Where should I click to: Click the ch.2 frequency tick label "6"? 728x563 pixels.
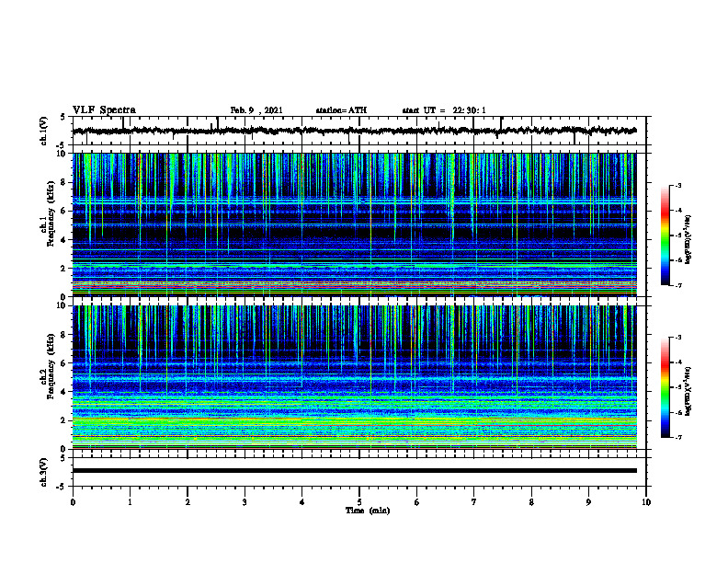click(64, 363)
